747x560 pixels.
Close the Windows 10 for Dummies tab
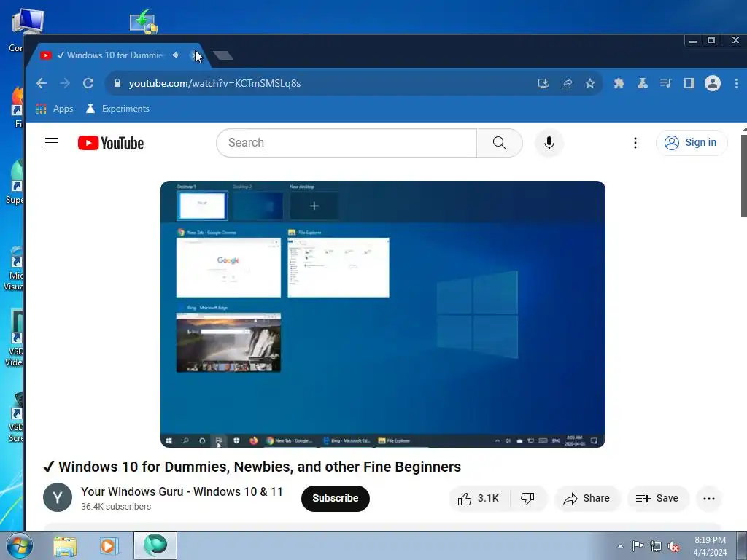coord(195,55)
